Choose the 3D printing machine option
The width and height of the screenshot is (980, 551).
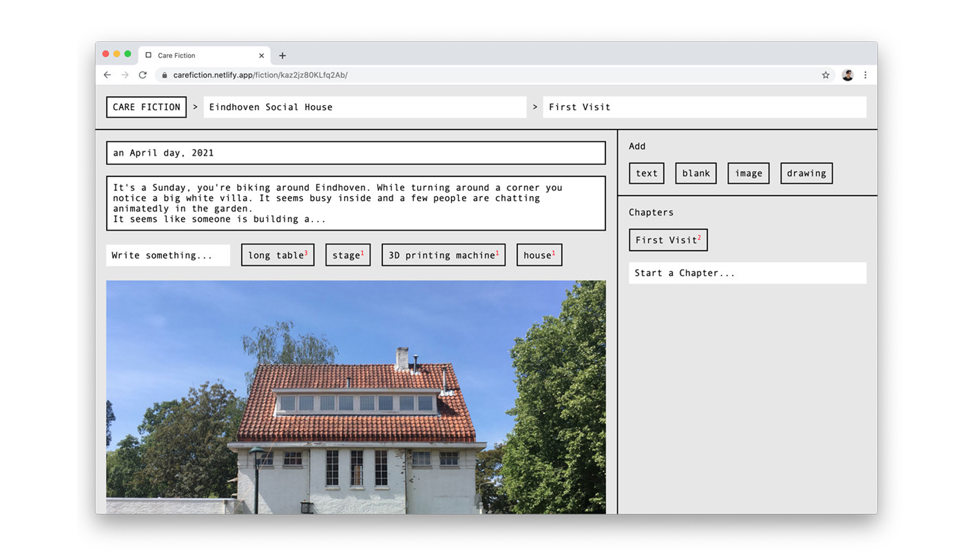[x=443, y=255]
